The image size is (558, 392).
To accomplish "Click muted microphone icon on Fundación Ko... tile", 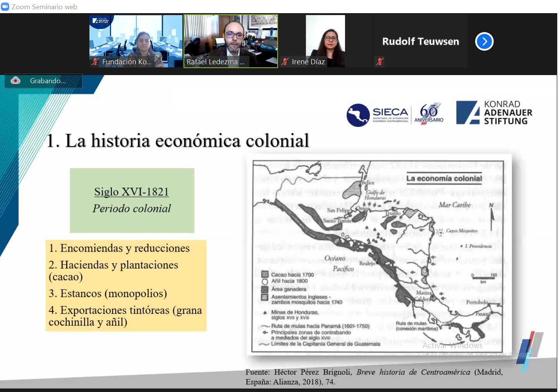I will (95, 62).
